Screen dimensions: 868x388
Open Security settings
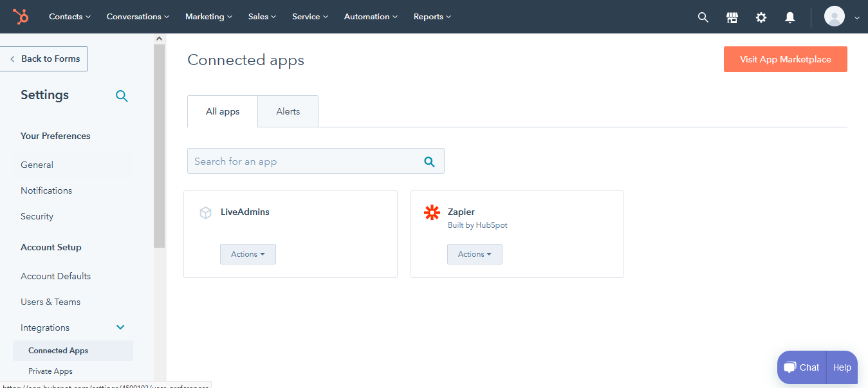coord(37,216)
